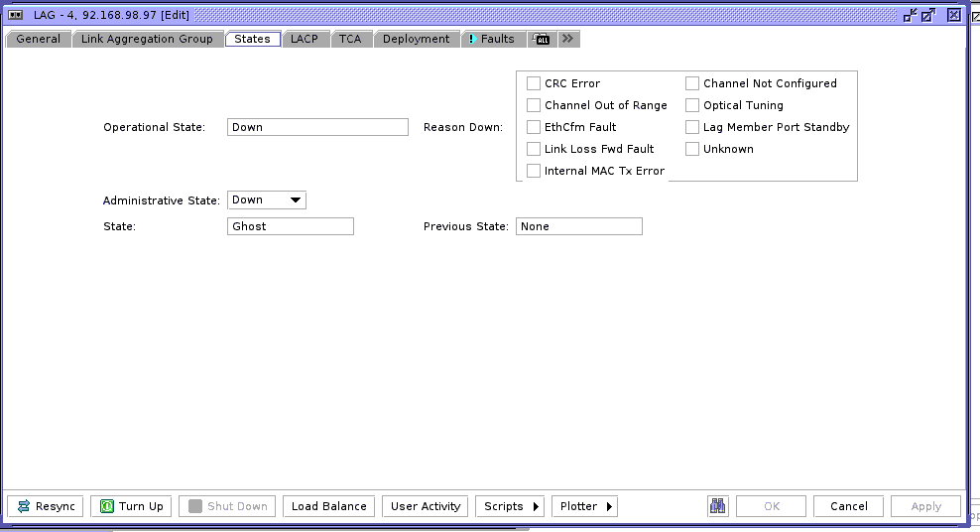Open the 'ALL' tabs list icon

pos(542,39)
